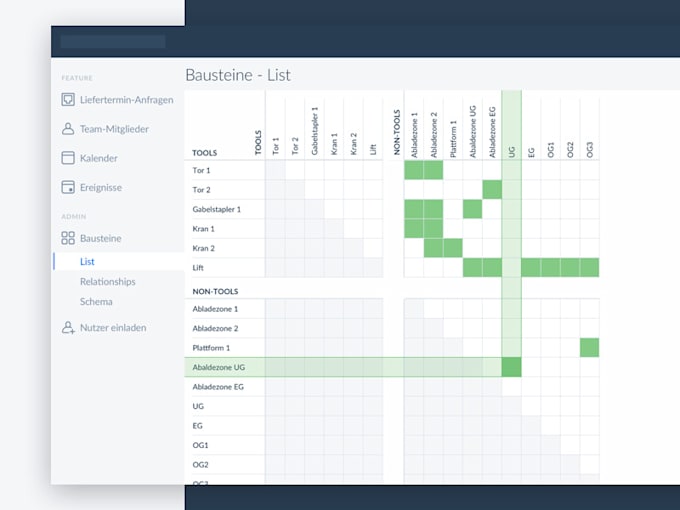Toggle empty cell Tor 1 / Plattform 1
Screen dimensions: 680x510
[453, 170]
